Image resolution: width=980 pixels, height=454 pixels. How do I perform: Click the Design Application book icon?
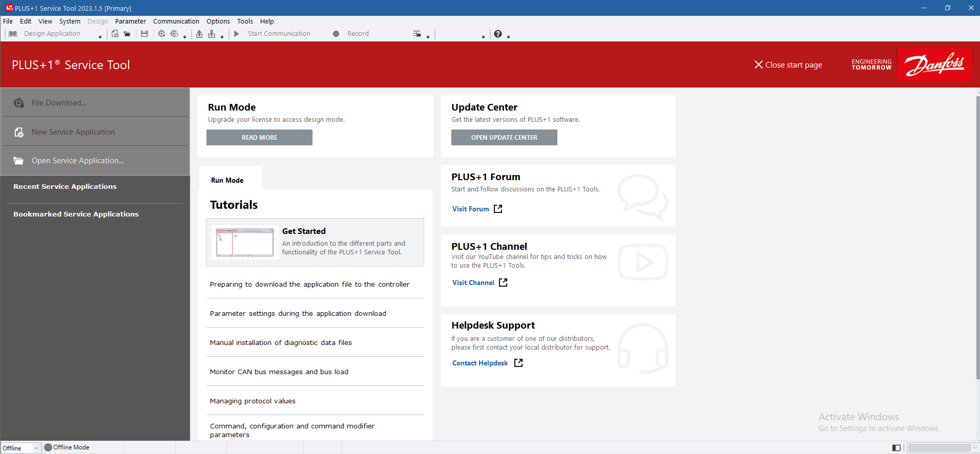(x=13, y=34)
